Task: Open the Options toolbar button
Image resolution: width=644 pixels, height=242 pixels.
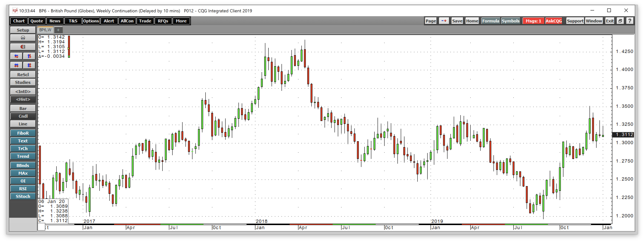Action: 91,21
